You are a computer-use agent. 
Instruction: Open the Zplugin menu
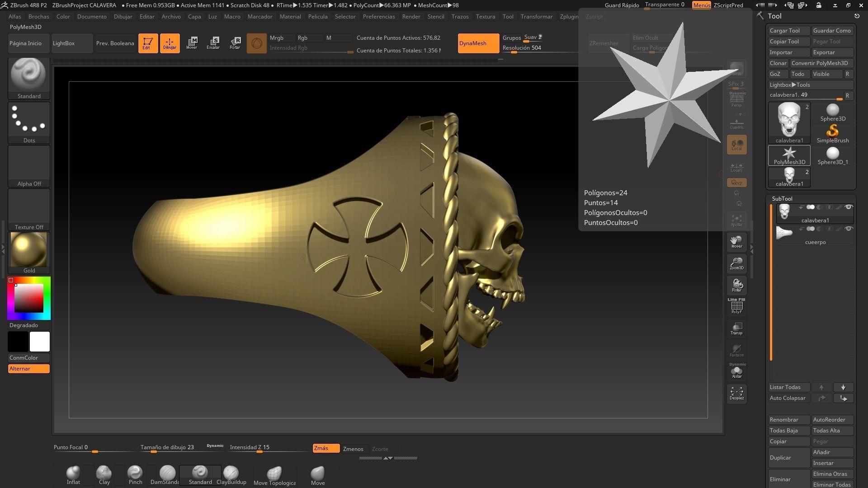pos(569,17)
